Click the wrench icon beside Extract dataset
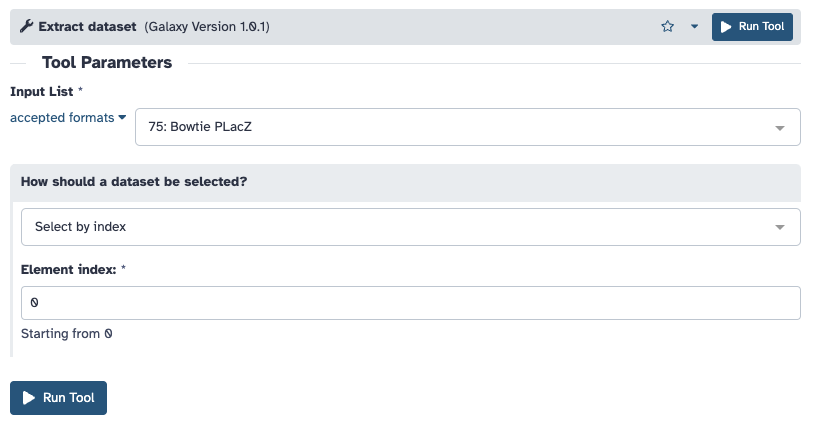The height and width of the screenshot is (425, 813). click(x=26, y=27)
